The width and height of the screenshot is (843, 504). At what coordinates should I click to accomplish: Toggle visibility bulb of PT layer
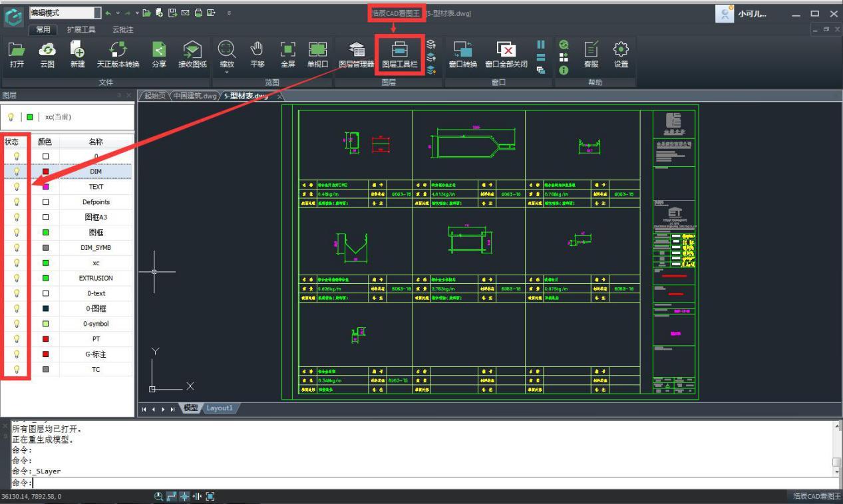click(16, 339)
